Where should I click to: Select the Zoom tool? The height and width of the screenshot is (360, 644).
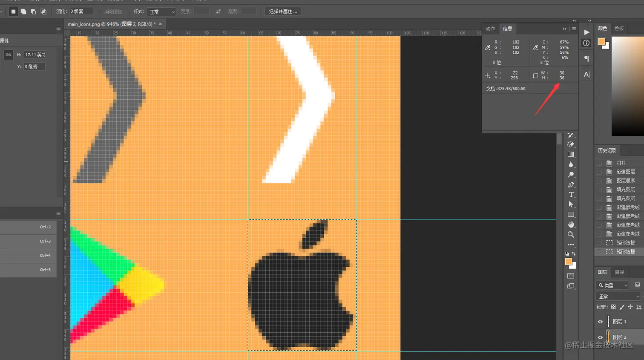coord(571,235)
